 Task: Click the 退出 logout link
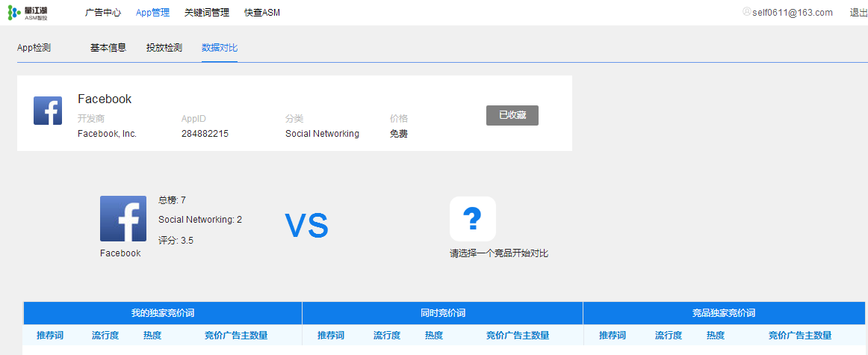858,12
